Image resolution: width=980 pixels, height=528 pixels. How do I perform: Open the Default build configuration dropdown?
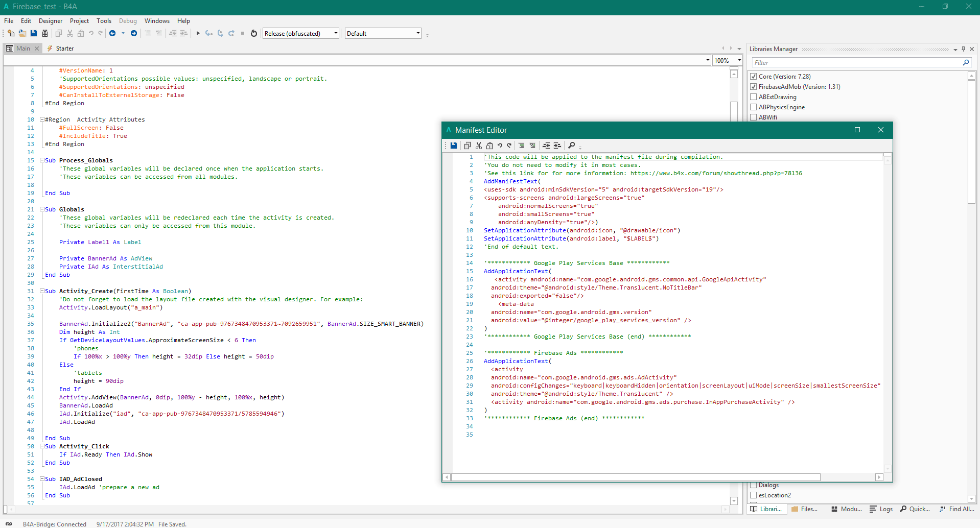tap(383, 34)
